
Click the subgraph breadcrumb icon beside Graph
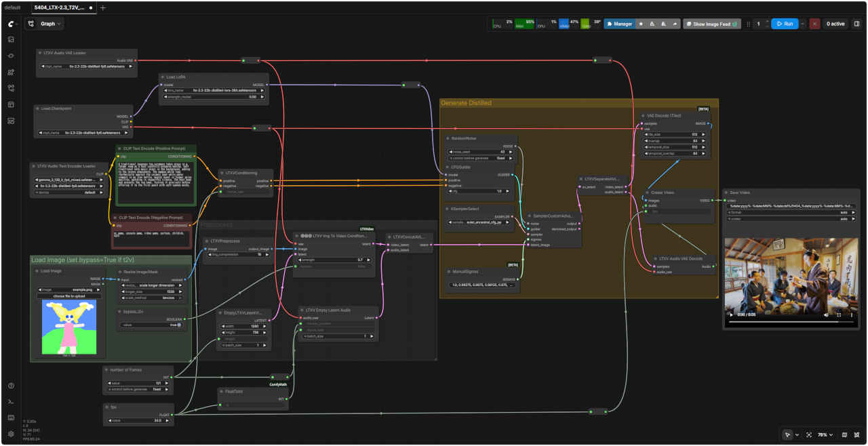[31, 24]
